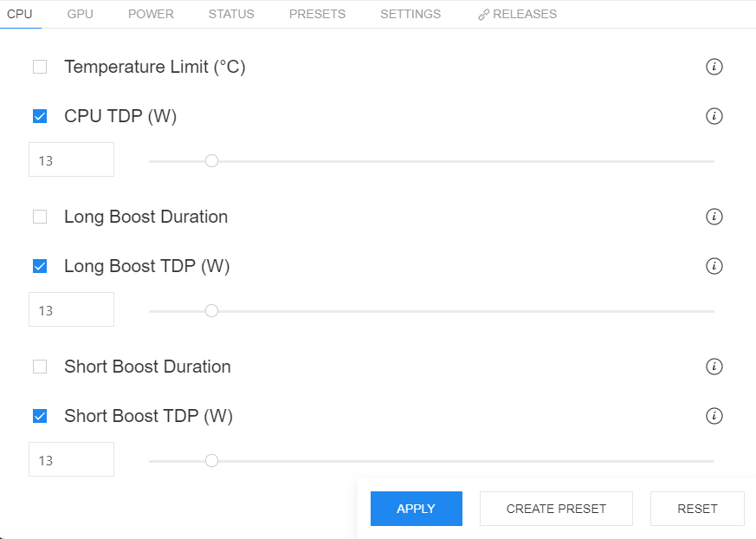Go to the PRESETS tab

click(x=317, y=14)
